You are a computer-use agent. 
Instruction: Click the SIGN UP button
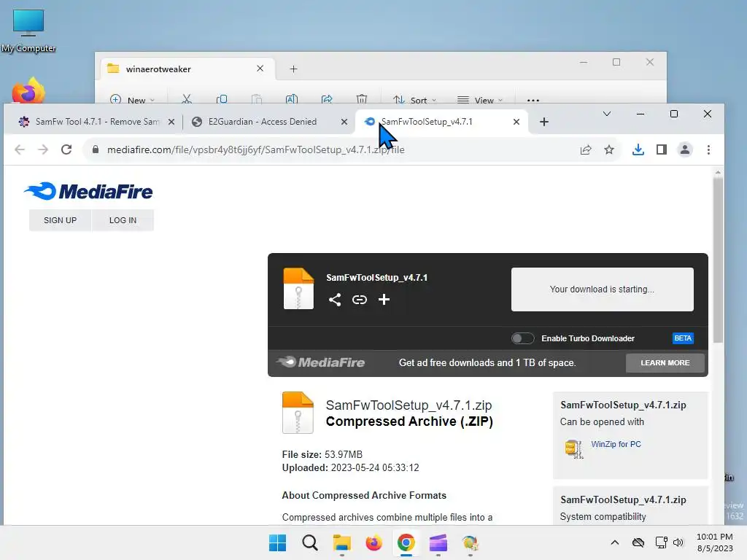pos(60,220)
